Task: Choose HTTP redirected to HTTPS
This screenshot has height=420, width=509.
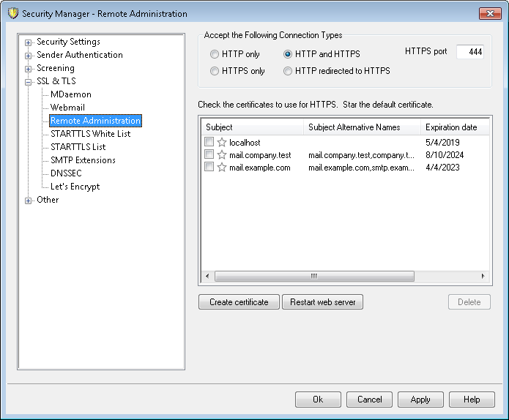Action: point(288,71)
